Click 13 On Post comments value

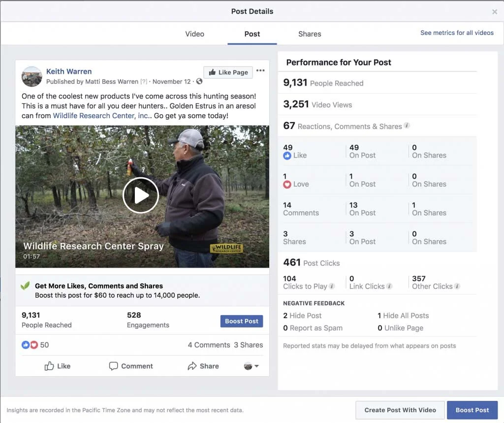click(362, 209)
